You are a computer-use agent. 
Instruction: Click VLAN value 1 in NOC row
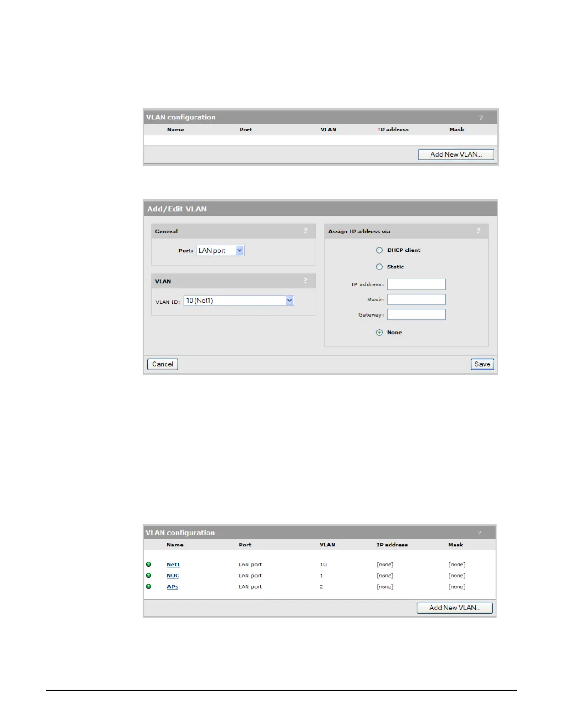322,575
